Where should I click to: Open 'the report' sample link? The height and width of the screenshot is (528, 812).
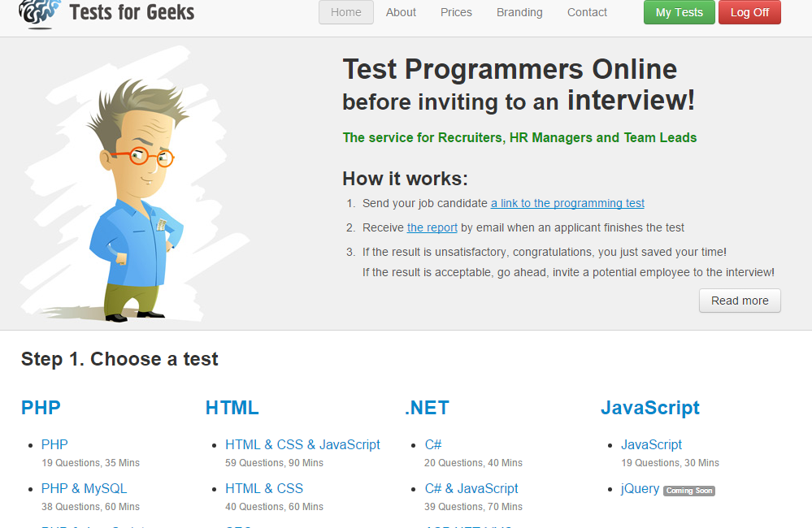(x=432, y=227)
